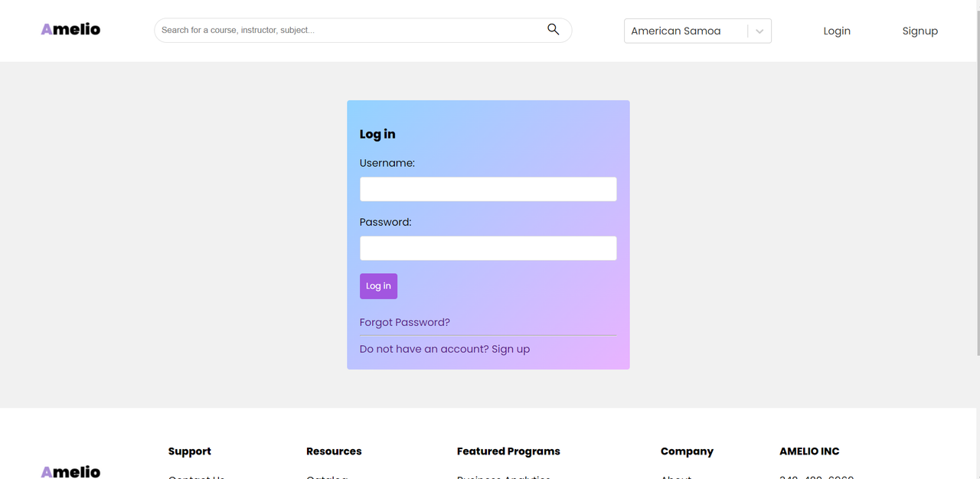
Task: Expand the country chevron arrow
Action: (x=759, y=31)
